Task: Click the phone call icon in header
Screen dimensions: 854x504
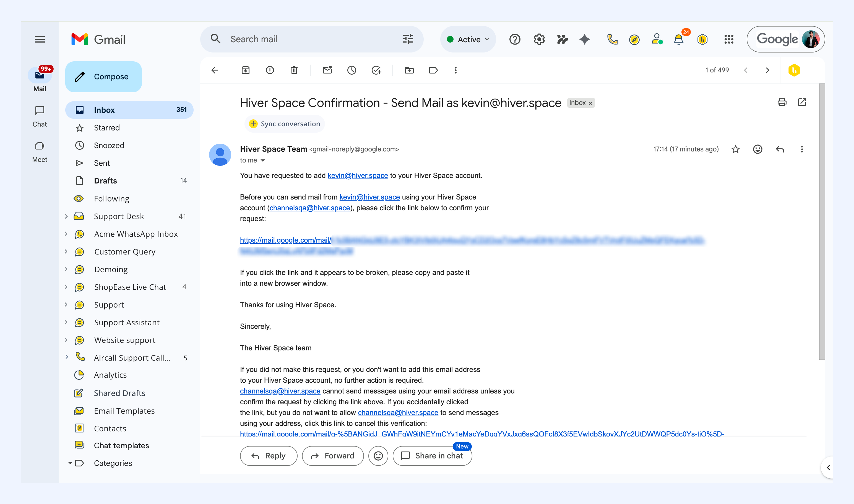Action: coord(612,40)
